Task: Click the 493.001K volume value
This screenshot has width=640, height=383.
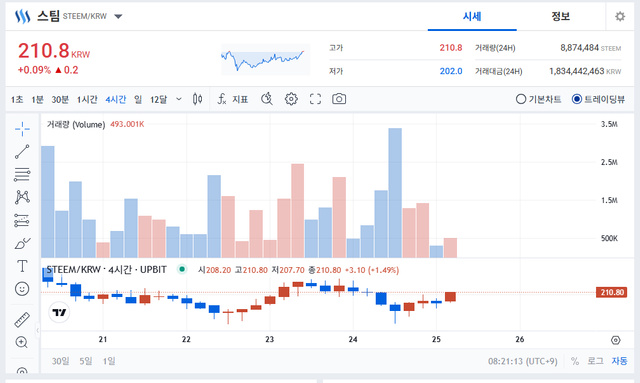Action: pos(127,124)
